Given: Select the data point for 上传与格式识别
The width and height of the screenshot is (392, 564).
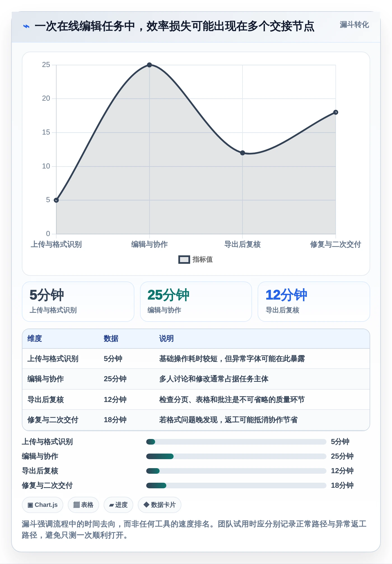Looking at the screenshot, I should tap(56, 200).
